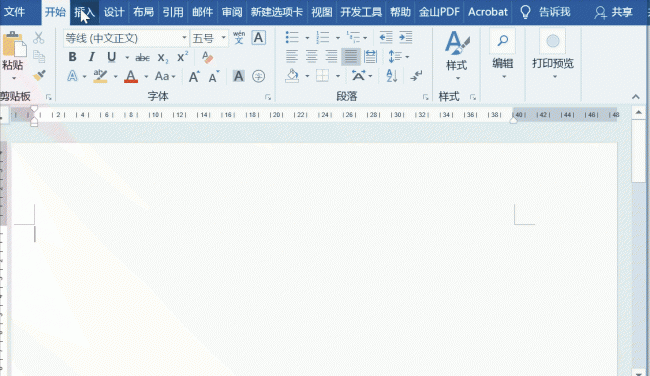Click the Grow Font icon
The width and height of the screenshot is (650, 376).
(x=194, y=77)
